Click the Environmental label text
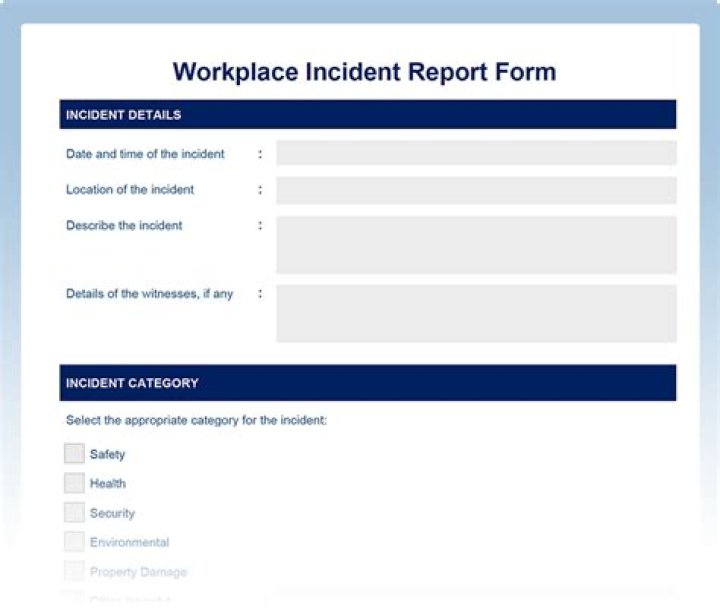Image resolution: width=720 pixels, height=615 pixels. pos(129,543)
